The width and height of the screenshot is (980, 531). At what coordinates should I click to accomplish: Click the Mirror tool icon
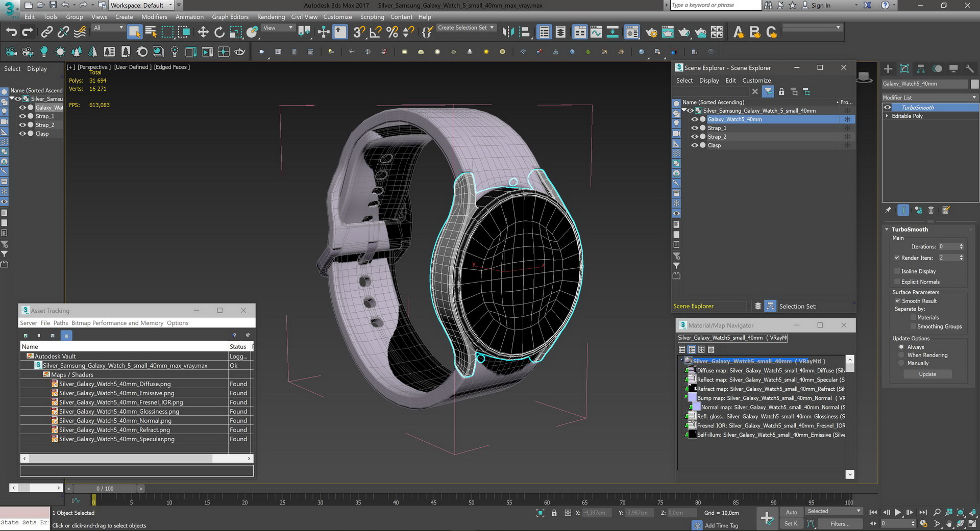tap(508, 32)
